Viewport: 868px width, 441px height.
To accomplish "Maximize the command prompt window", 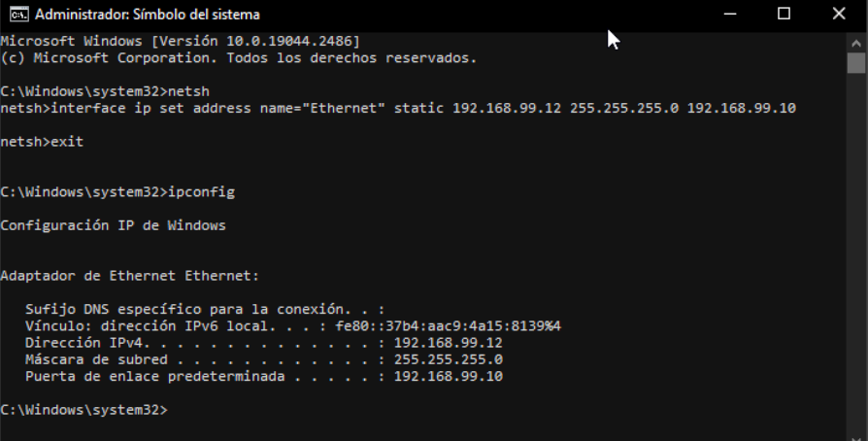I will 784,15.
